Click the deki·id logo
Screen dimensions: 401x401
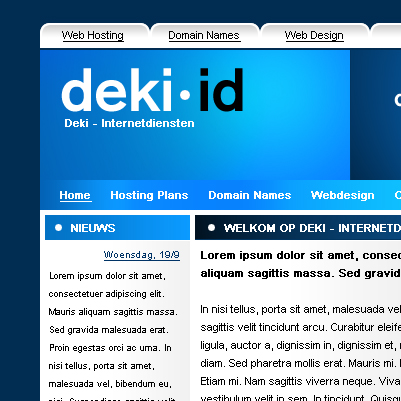pos(152,90)
